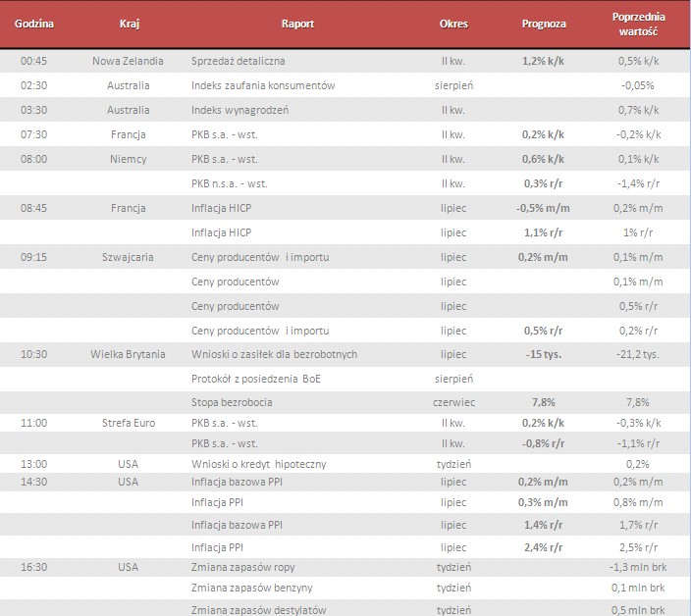Screen dimensions: 691x616
Task: Select forecast 1,4% r/r
Action: (x=543, y=525)
